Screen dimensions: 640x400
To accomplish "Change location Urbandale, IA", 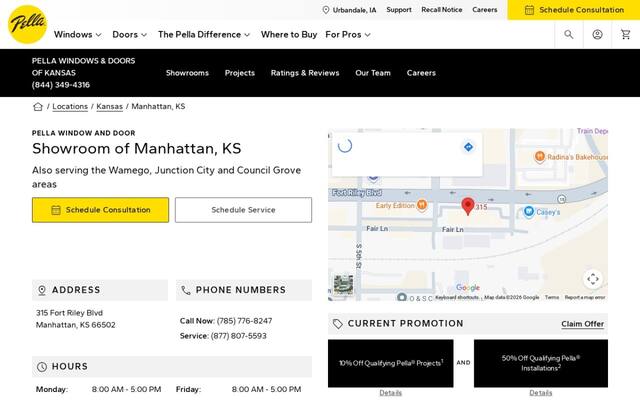I will pos(354,10).
